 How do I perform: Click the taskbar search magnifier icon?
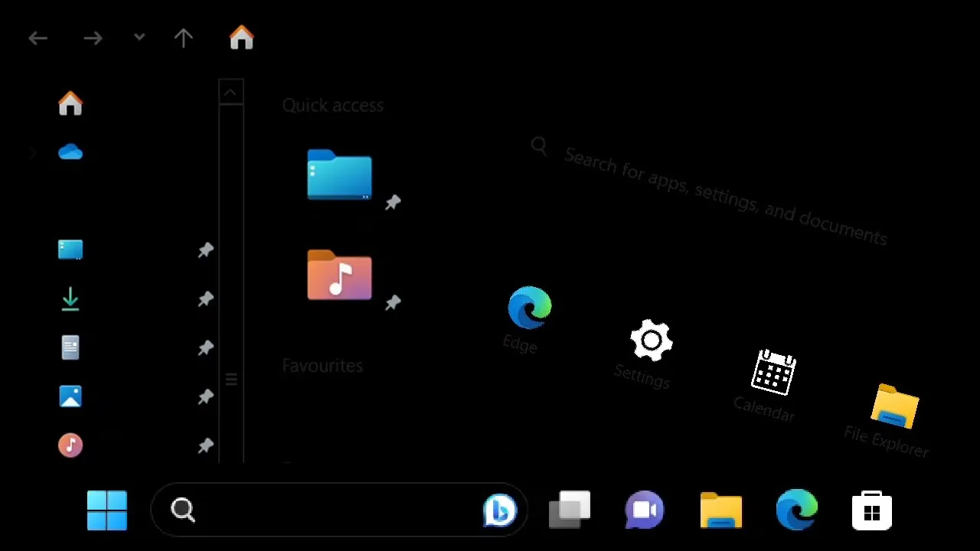coord(183,510)
